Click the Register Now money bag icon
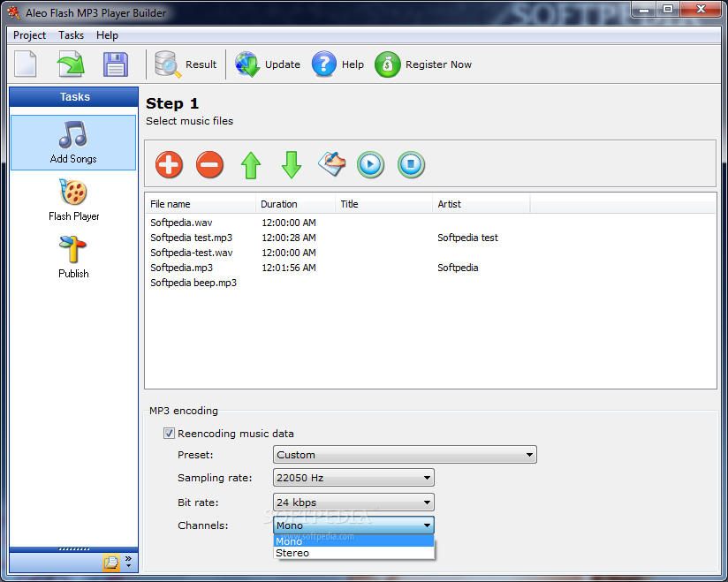 pos(387,64)
